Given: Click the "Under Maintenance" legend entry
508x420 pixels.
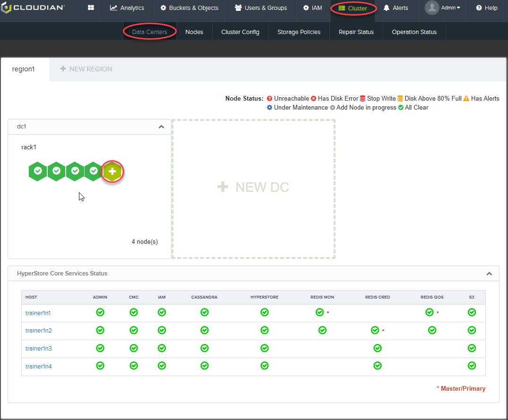Looking at the screenshot, I should click(297, 108).
